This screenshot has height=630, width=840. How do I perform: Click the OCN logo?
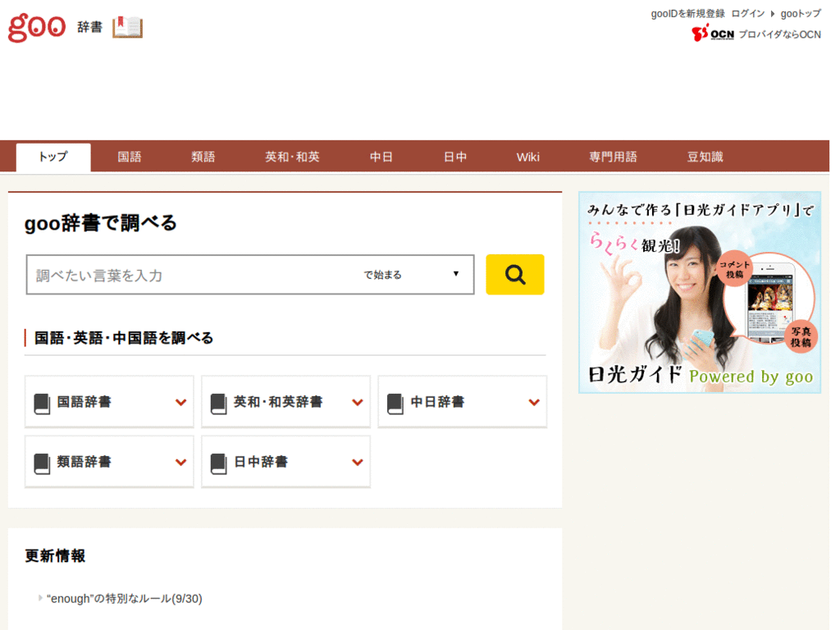(x=713, y=35)
